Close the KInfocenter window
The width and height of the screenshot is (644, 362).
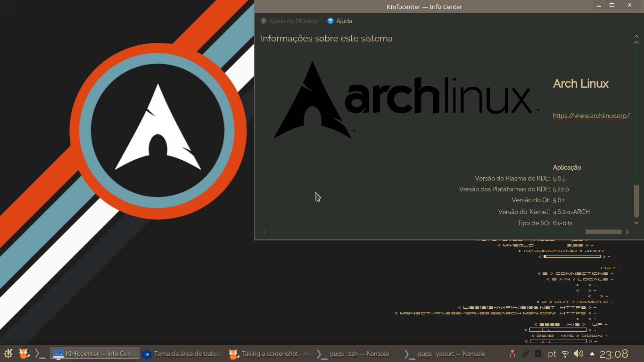click(629, 5)
